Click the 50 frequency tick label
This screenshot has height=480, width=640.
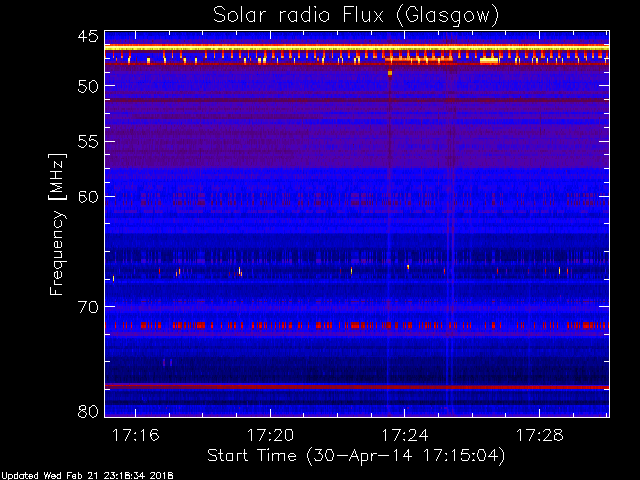[x=88, y=86]
